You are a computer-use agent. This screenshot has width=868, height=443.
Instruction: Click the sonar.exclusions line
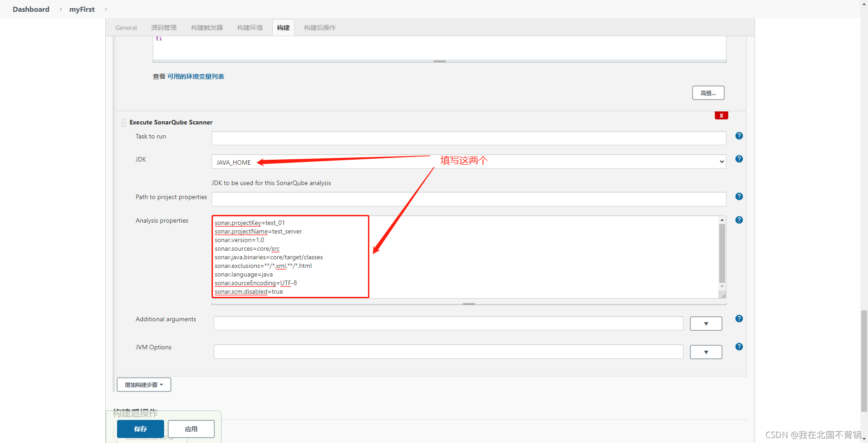click(x=263, y=266)
